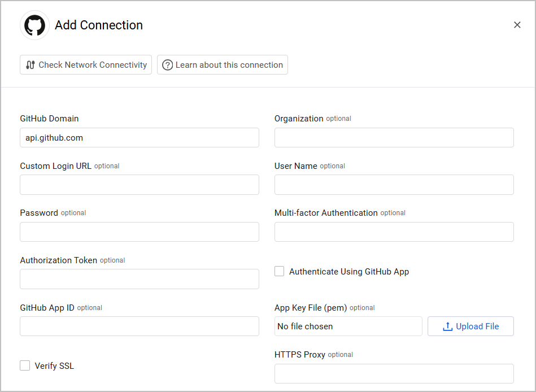Focus the User Name field
This screenshot has width=536, height=392.
[x=394, y=185]
